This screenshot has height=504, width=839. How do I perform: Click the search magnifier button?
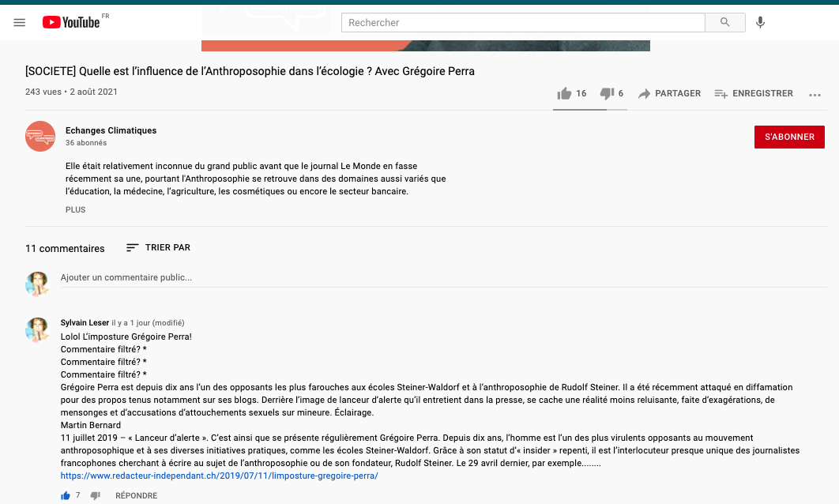724,23
